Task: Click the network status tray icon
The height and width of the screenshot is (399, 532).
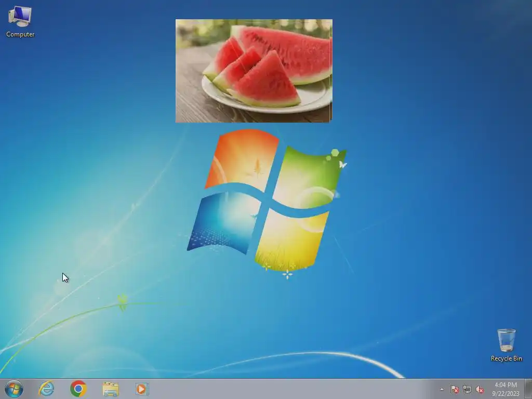Action: [467, 390]
